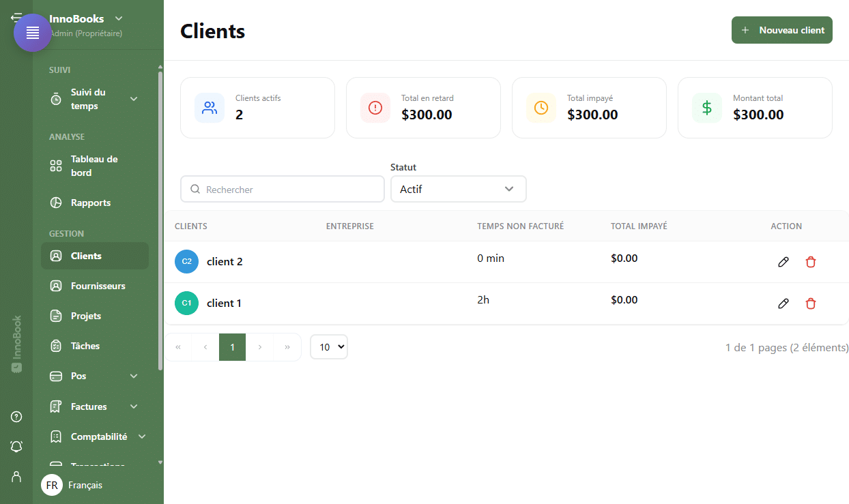This screenshot has width=849, height=504.
Task: Click the Fournisseurs sidebar icon
Action: 56,286
